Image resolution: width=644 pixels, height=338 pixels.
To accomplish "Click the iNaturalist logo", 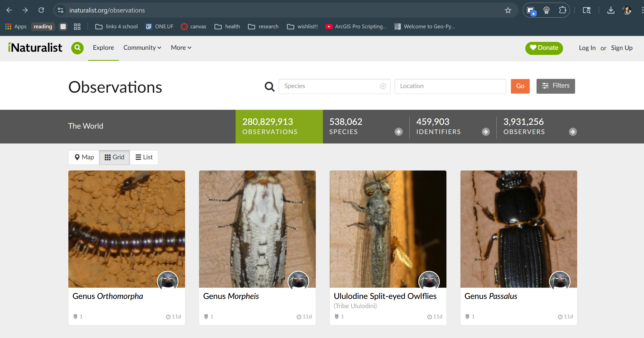I will click(35, 47).
